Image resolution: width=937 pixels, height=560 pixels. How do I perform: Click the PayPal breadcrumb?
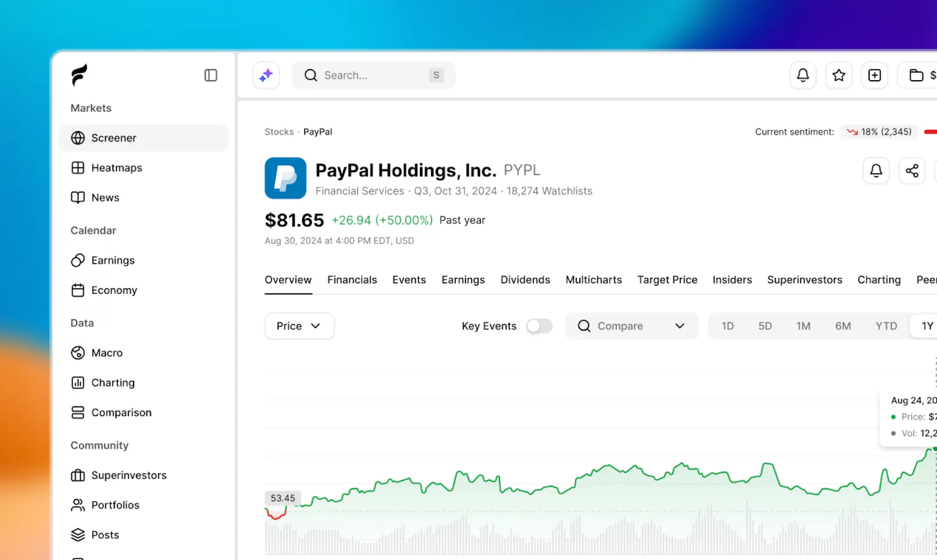317,132
